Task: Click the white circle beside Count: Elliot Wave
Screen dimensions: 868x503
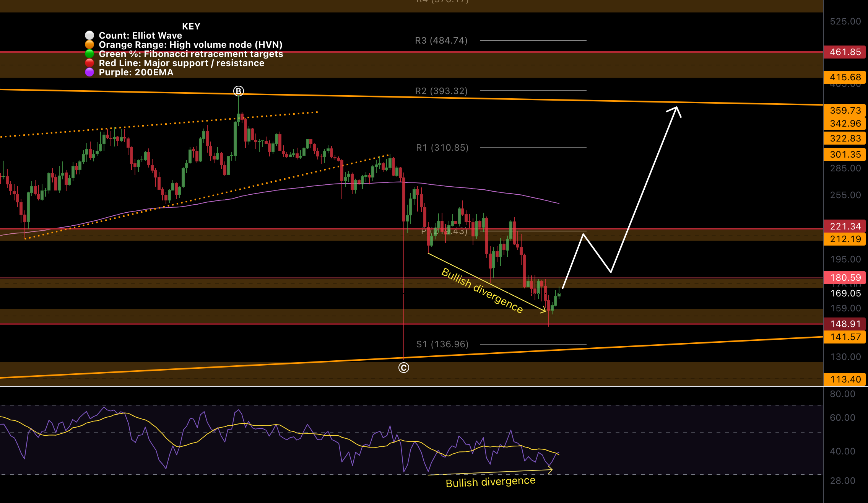Action: click(x=89, y=35)
